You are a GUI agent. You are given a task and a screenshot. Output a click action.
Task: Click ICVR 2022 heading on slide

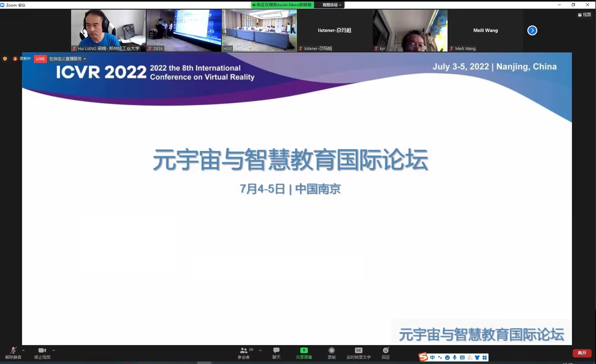point(101,72)
